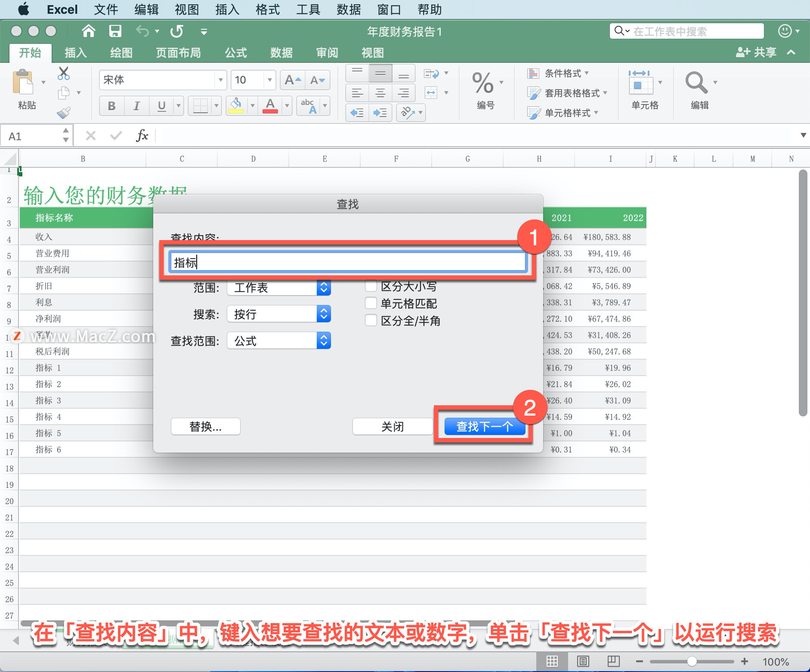Screen dimensions: 810x672
Task: Expand the formula bar arrow
Action: coord(803,136)
